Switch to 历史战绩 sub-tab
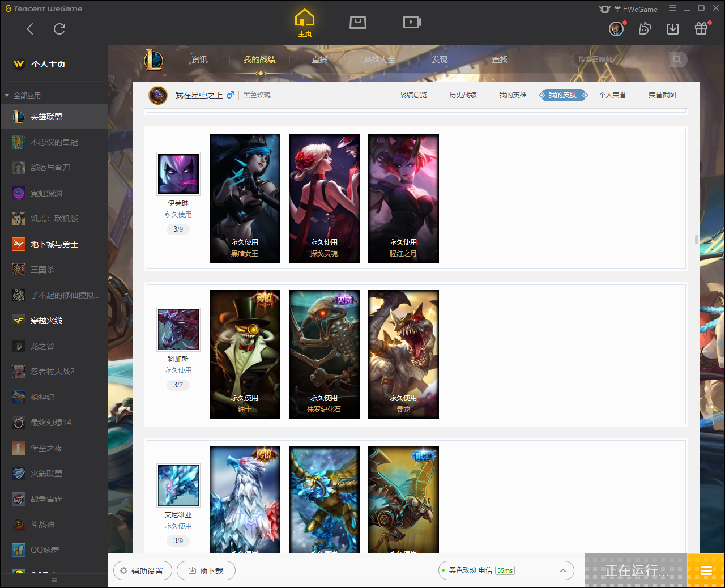Image resolution: width=725 pixels, height=588 pixels. pos(463,95)
